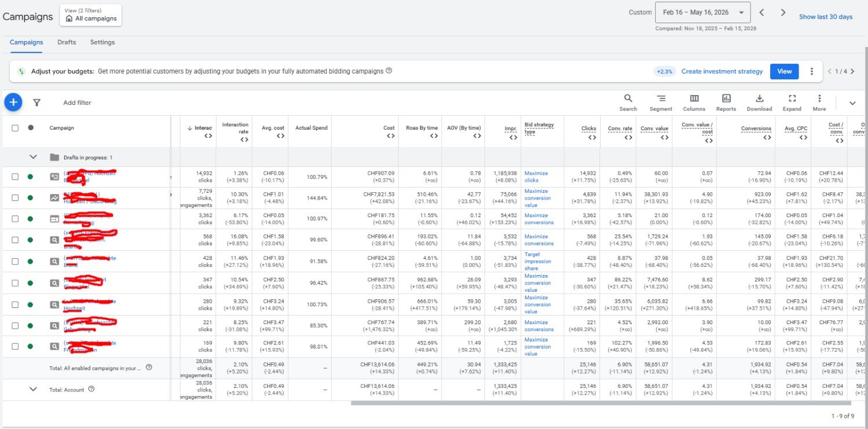Collapse toolbar with the down chevron
868x429 pixels.
point(852,103)
